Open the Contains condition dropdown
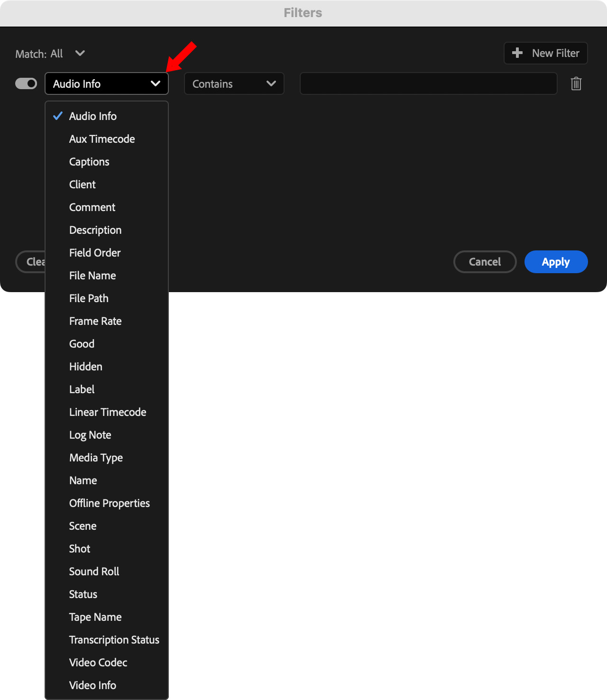Screen dimensions: 607x700 point(234,84)
